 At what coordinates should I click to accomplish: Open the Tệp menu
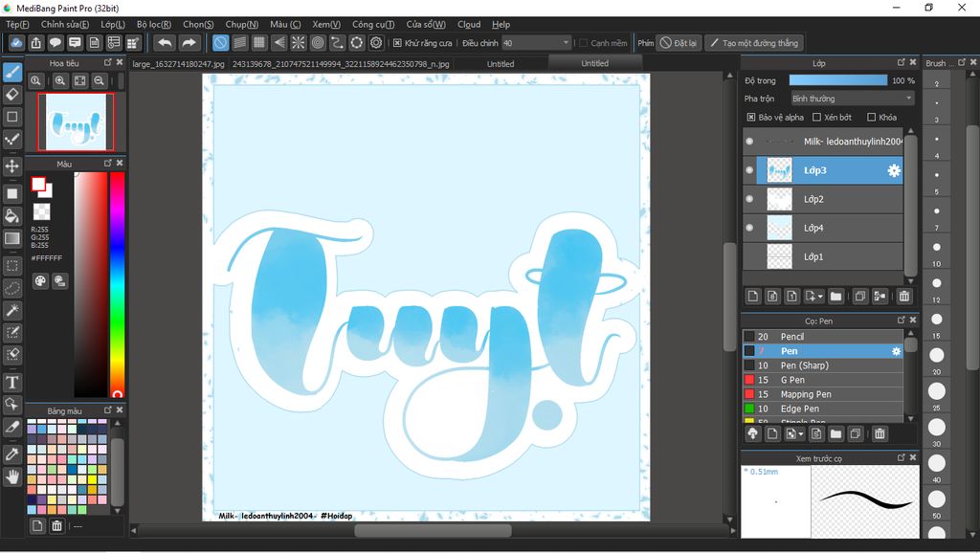coord(17,24)
